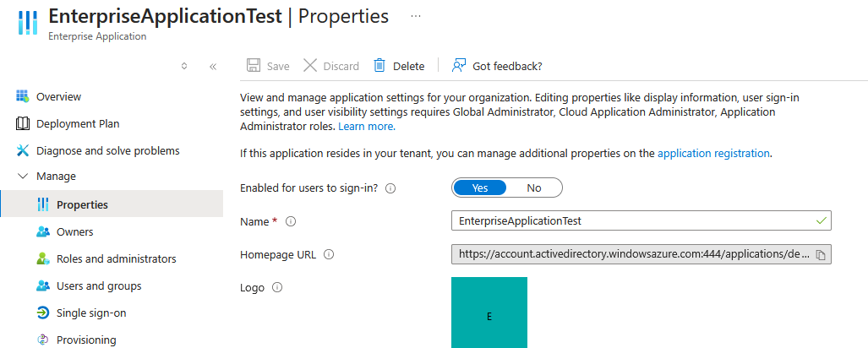Follow the Learn more link
868x348 pixels.
pos(367,127)
